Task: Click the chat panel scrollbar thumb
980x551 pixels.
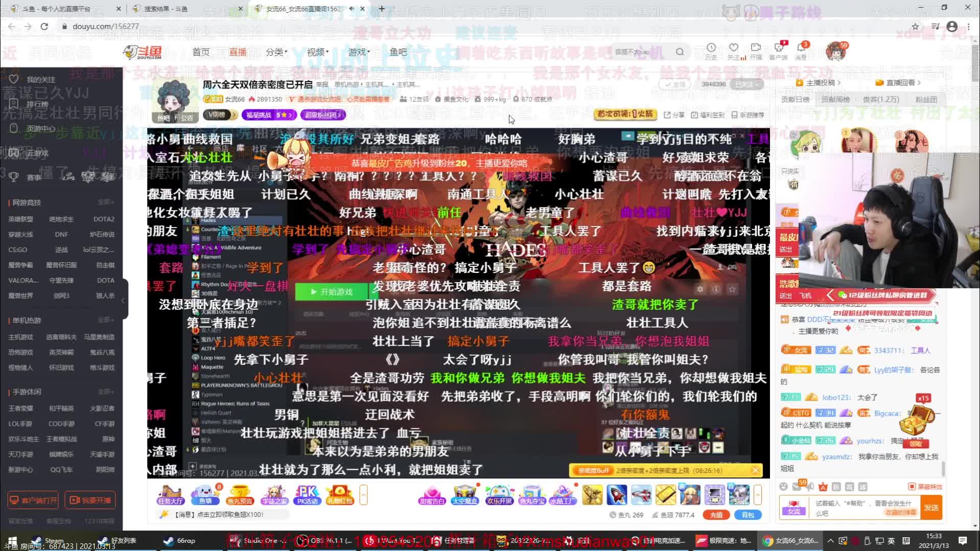Action: pyautogui.click(x=944, y=468)
